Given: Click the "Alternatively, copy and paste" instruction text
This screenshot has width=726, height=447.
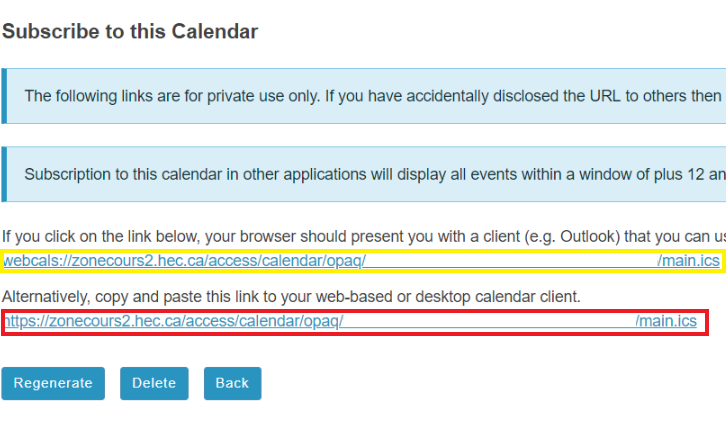Looking at the screenshot, I should [x=291, y=296].
